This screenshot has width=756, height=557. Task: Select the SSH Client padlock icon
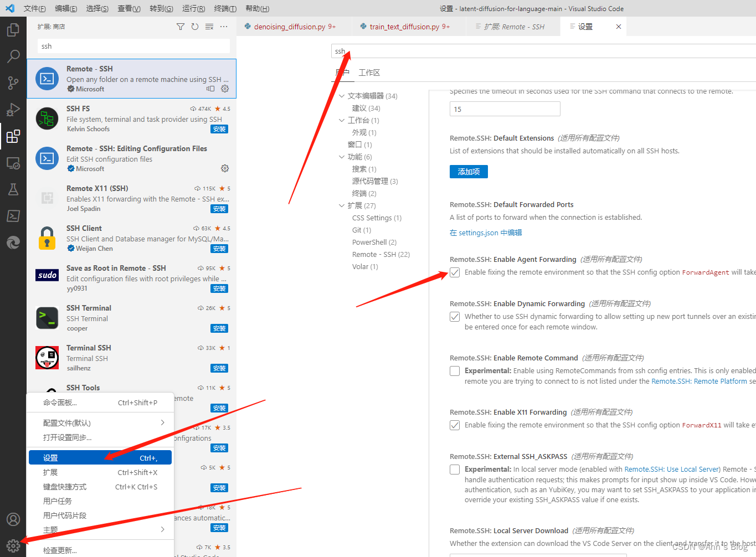pyautogui.click(x=47, y=238)
